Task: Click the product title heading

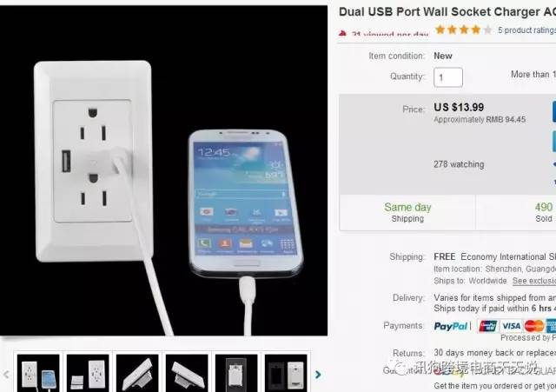Action: (x=447, y=11)
